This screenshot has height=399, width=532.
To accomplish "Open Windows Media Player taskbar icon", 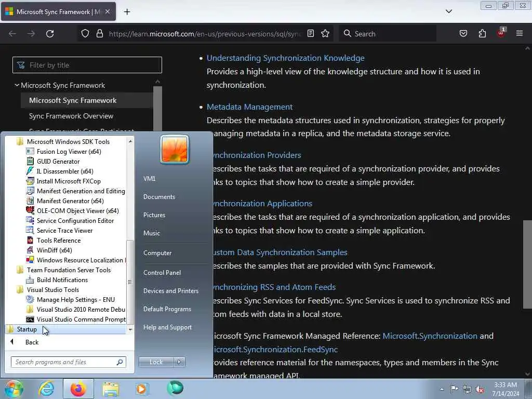I will point(142,389).
